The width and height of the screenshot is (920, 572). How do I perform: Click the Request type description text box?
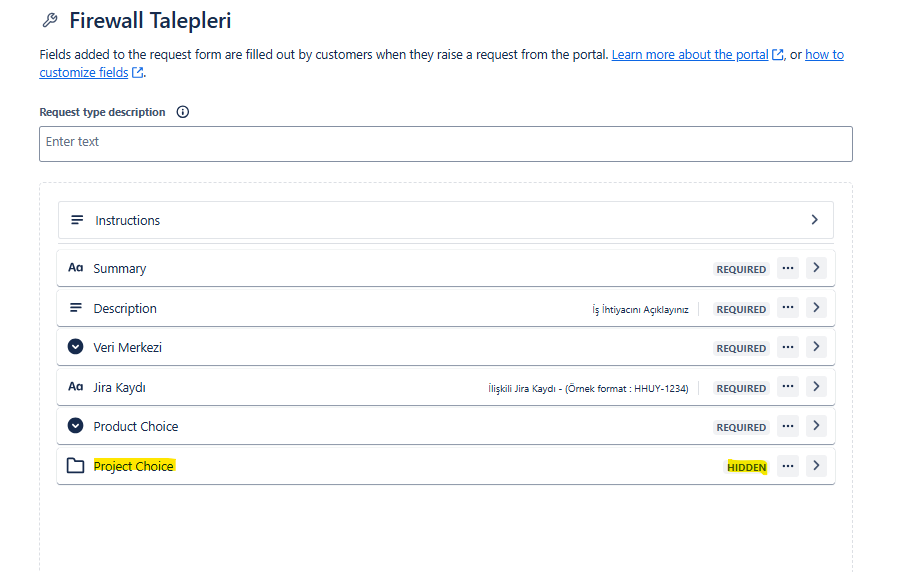[446, 144]
